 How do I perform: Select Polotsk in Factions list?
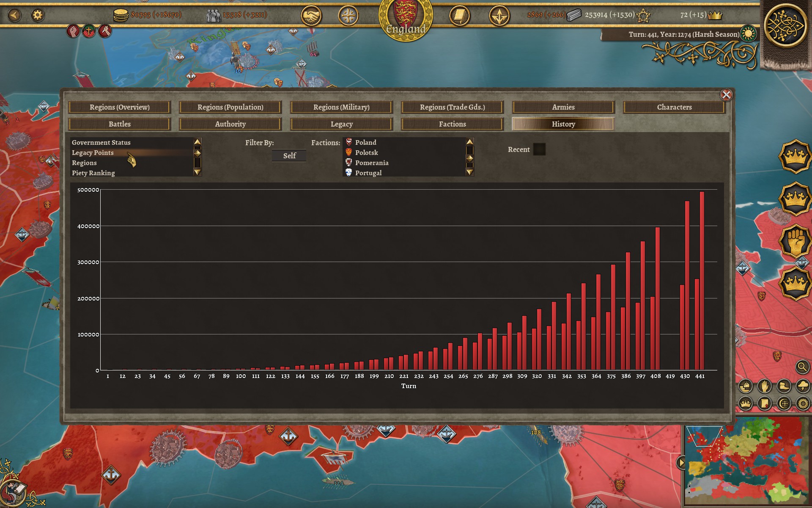(404, 153)
